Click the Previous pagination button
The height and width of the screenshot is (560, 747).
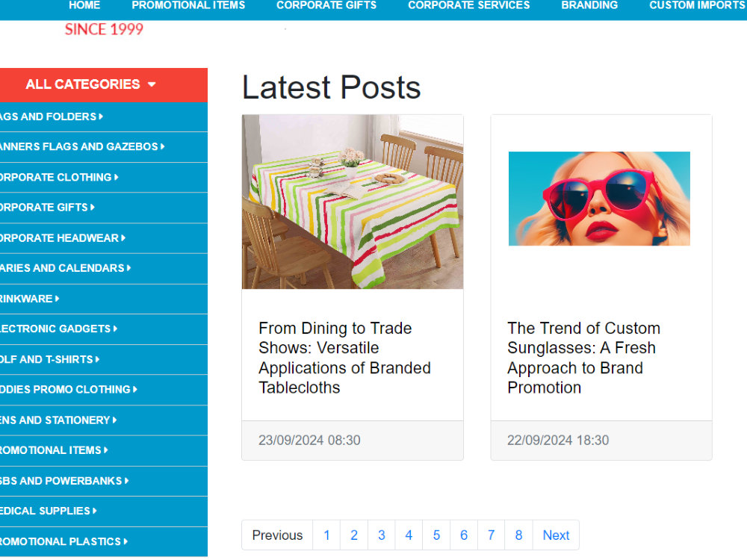tap(277, 535)
